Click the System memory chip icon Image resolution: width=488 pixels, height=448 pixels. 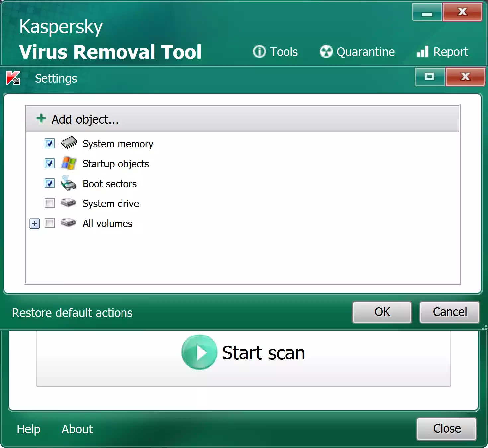click(69, 144)
